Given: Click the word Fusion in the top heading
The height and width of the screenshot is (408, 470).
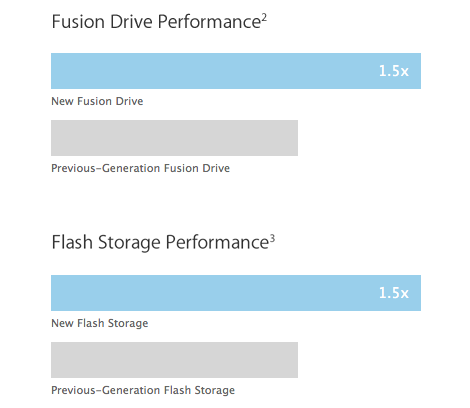Looking at the screenshot, I should 78,22.
